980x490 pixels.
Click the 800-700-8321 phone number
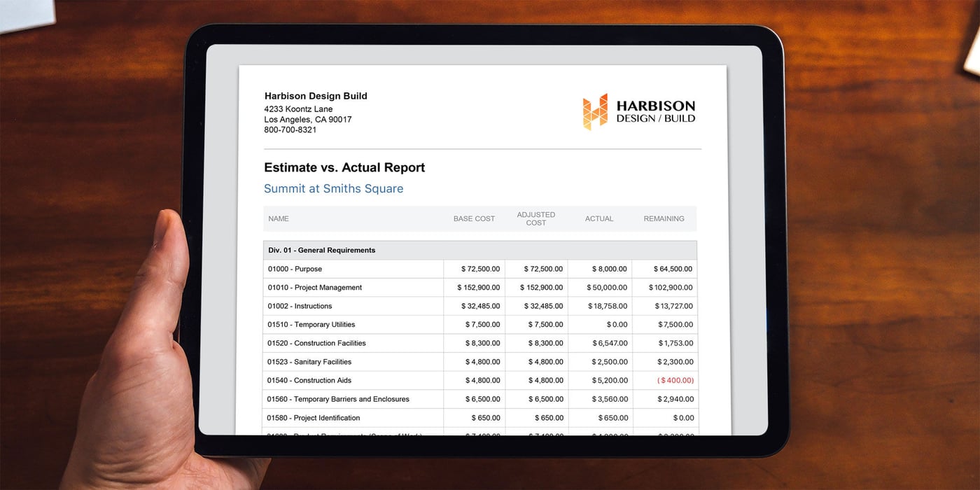[x=290, y=129]
